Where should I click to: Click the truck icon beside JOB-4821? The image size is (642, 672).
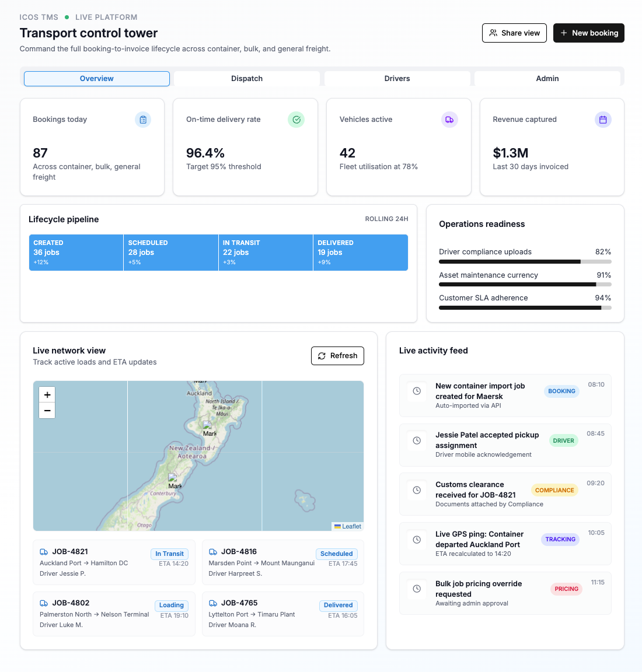coord(44,552)
